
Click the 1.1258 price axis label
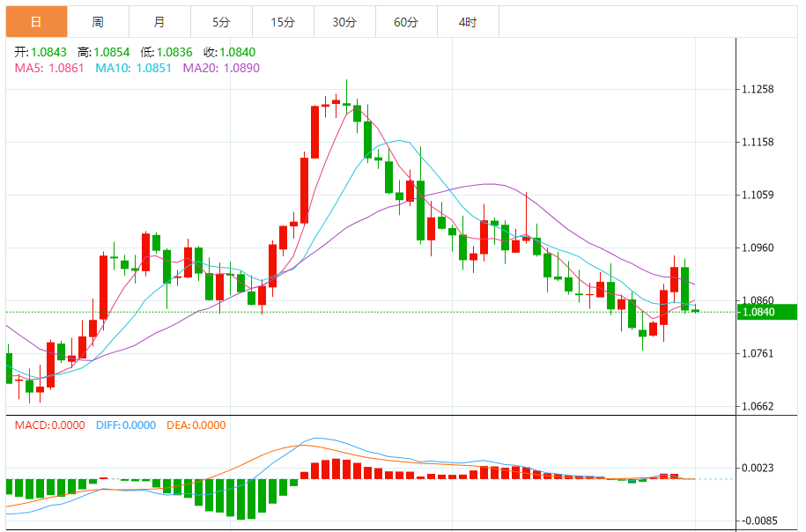(758, 90)
